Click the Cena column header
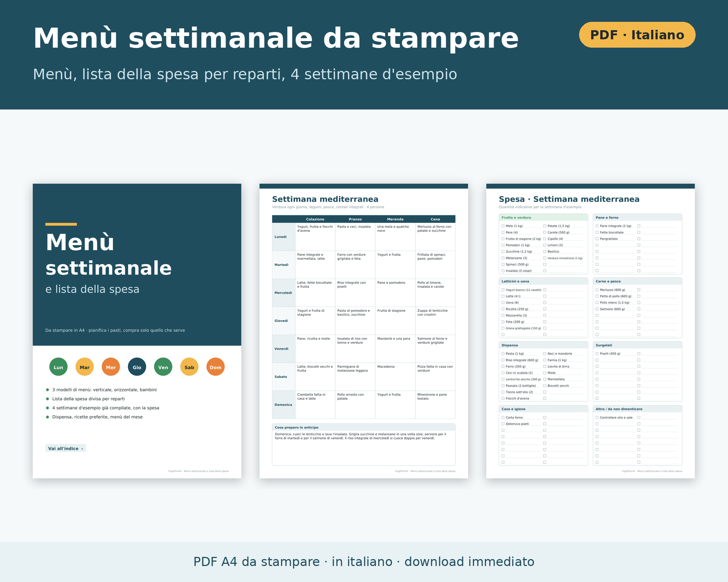 pyautogui.click(x=435, y=219)
